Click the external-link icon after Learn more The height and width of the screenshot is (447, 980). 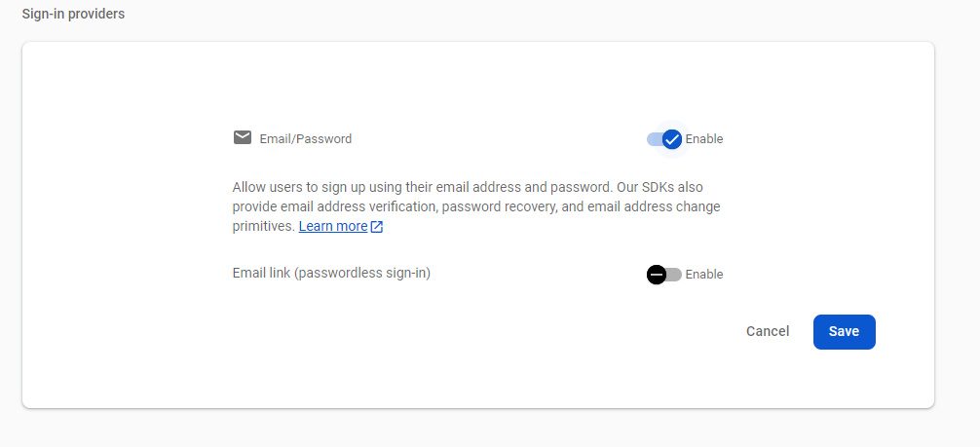coord(377,227)
